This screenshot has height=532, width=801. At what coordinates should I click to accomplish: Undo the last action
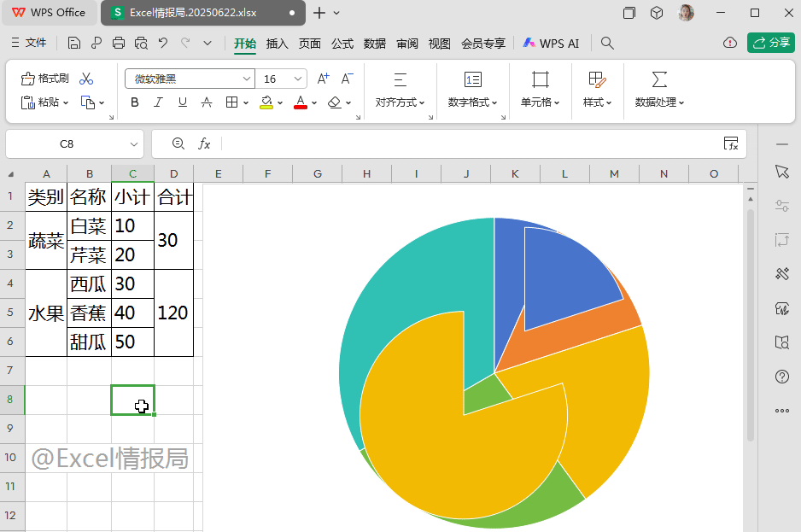[163, 43]
